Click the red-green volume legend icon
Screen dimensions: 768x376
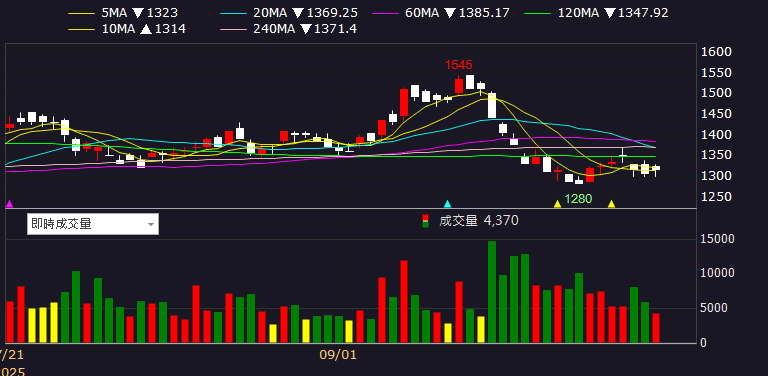pyautogui.click(x=426, y=221)
